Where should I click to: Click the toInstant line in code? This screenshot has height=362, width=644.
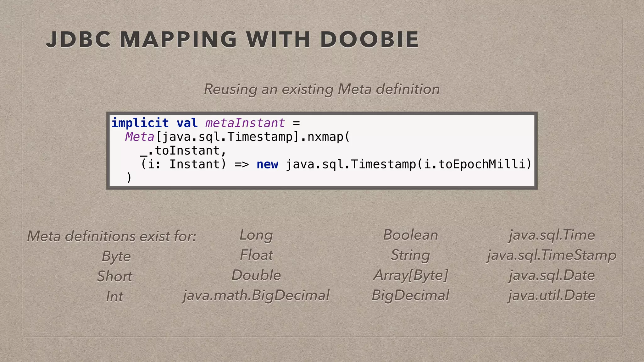point(183,151)
